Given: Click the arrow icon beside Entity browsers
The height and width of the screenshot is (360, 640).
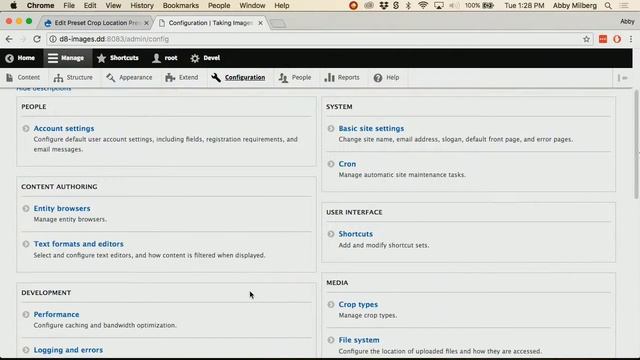Looking at the screenshot, I should point(26,209).
